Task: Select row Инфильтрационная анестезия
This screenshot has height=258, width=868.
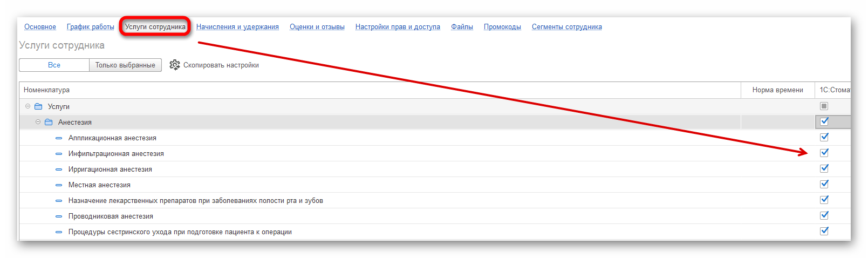Action: coord(435,154)
